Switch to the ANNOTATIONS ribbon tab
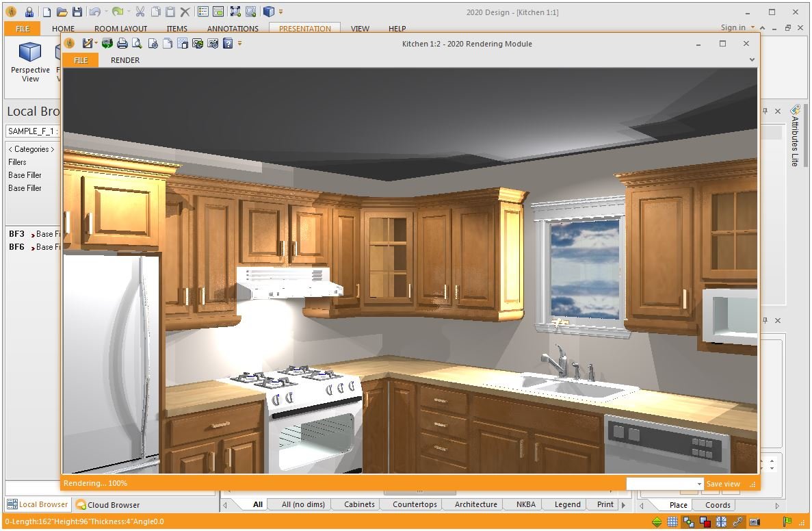This screenshot has width=812, height=531. coord(233,29)
